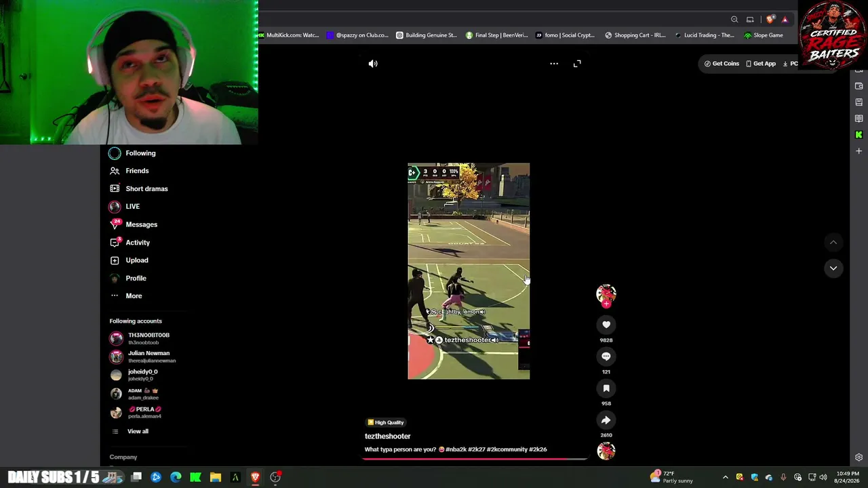
Task: Open File Explorer from taskbar
Action: tap(216, 477)
